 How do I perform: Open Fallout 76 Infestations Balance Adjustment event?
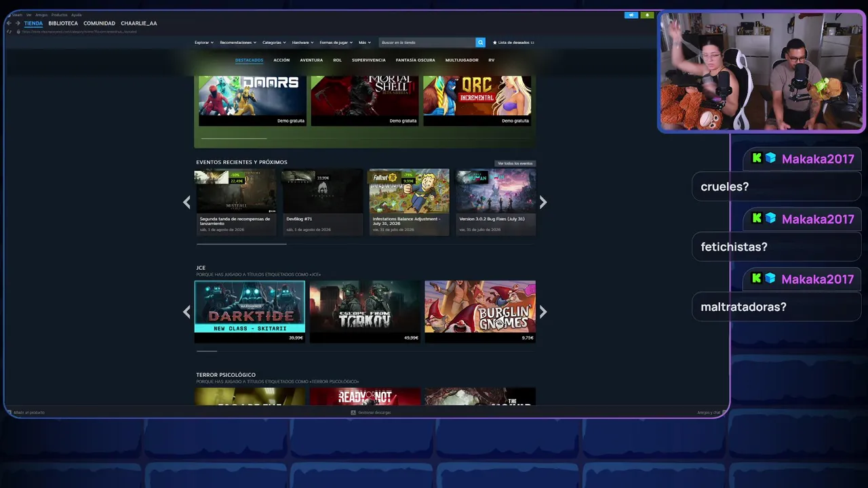point(409,203)
